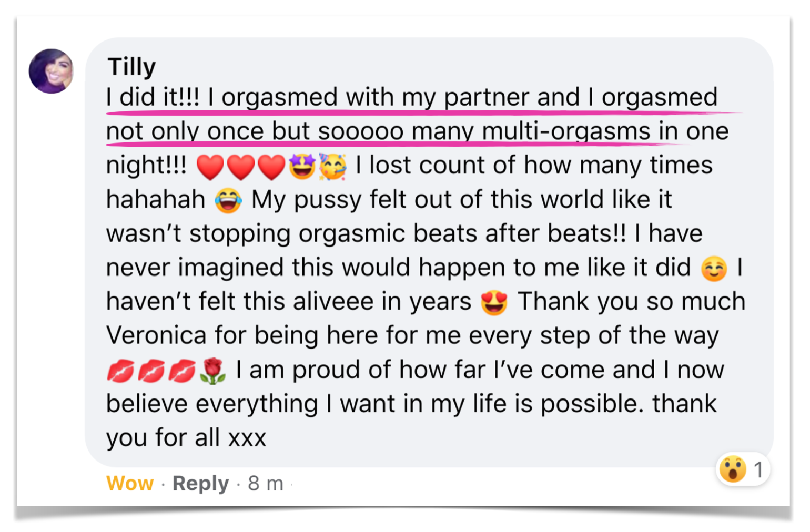Click the party face emoji

(332, 167)
